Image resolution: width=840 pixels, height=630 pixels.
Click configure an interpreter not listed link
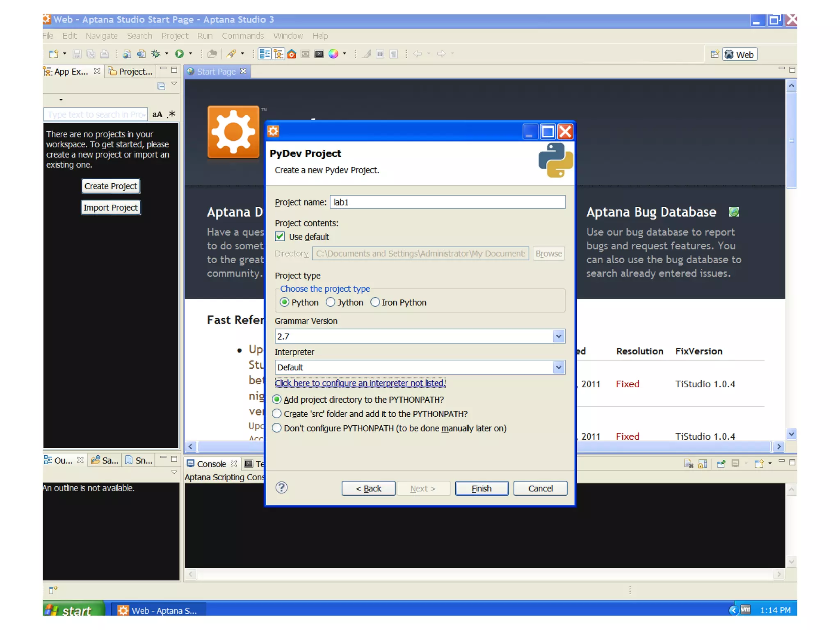pyautogui.click(x=360, y=383)
